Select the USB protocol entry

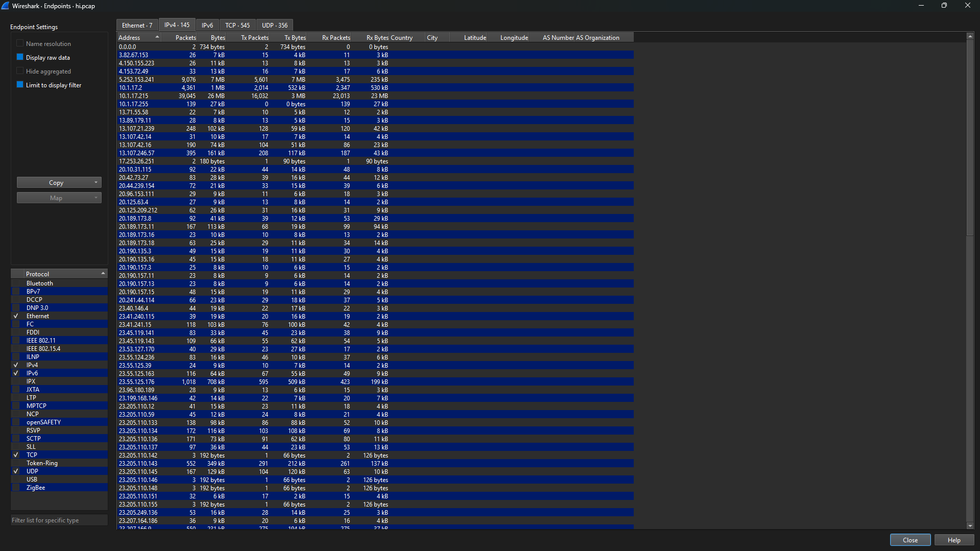click(x=59, y=480)
